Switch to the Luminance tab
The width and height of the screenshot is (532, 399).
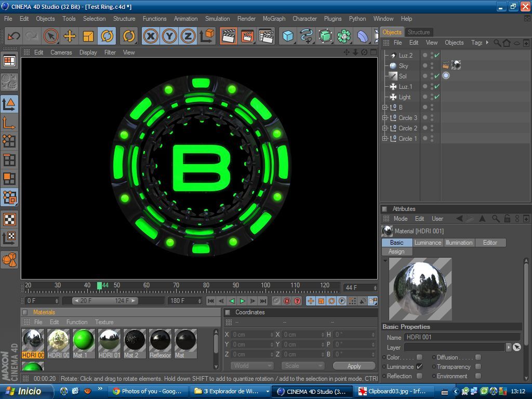click(x=428, y=243)
